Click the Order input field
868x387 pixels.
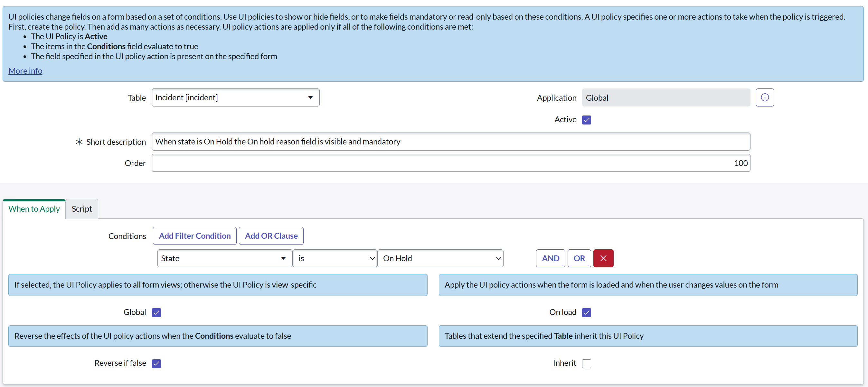pos(450,163)
